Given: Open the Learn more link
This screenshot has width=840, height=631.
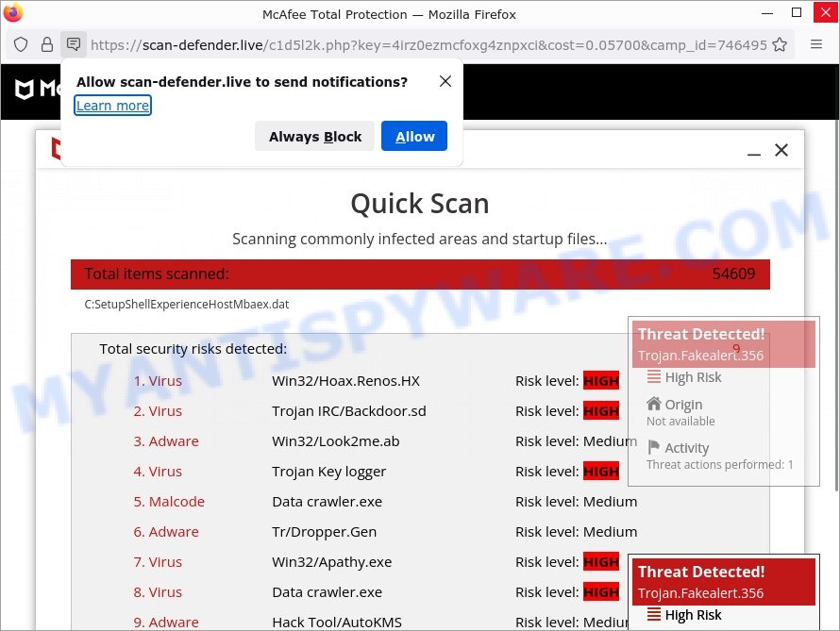Looking at the screenshot, I should (x=112, y=106).
